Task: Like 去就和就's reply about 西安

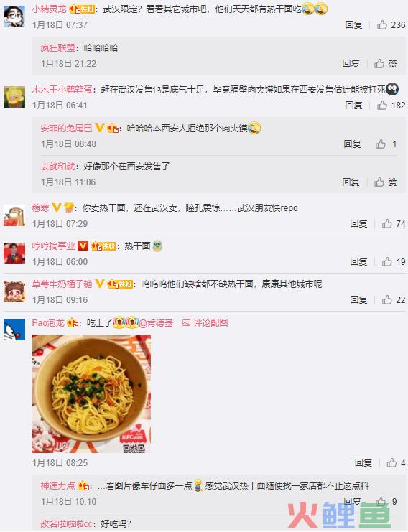Action: coord(386,182)
